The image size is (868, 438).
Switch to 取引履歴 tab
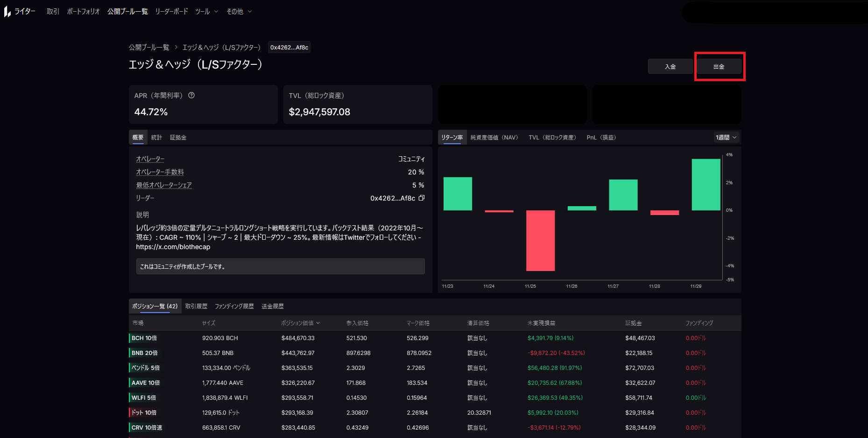(196, 306)
